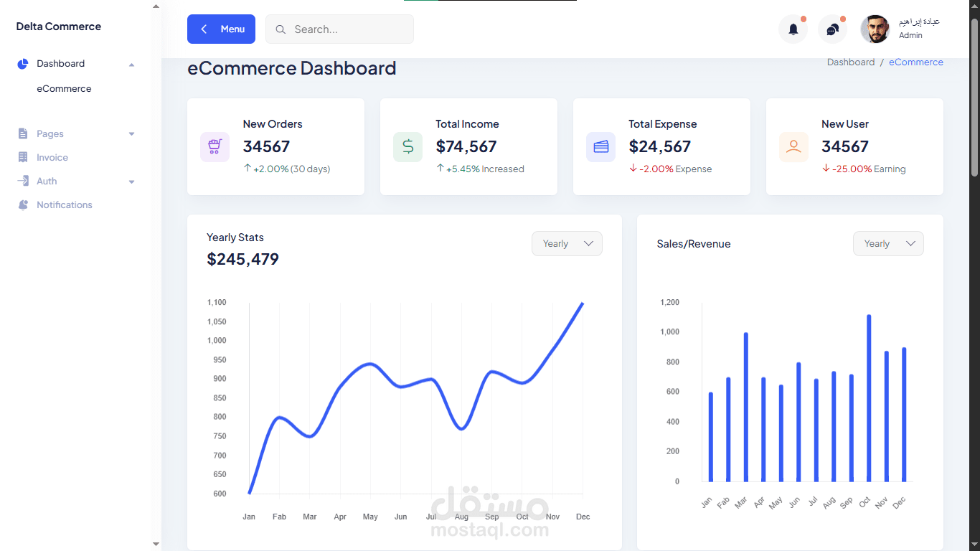Click the page vertical scrollbar
This screenshot has height=551, width=980.
[x=974, y=97]
